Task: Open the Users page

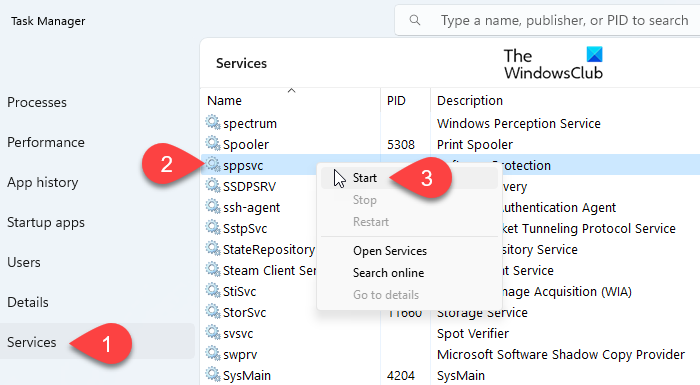Action: pos(24,262)
